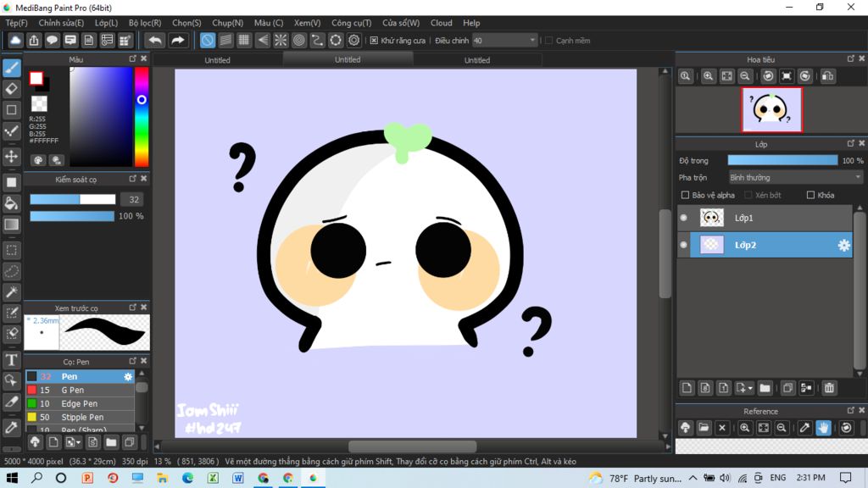Adjust the Độ trong layer opacity slider

782,160
